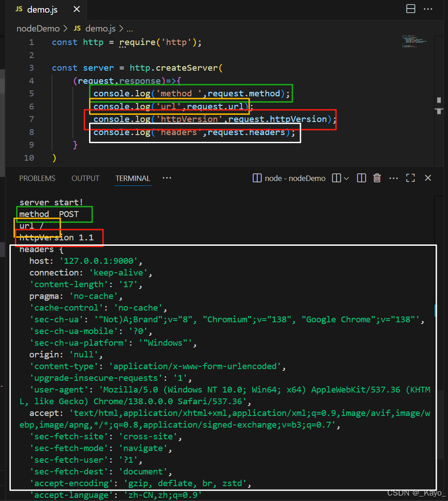This screenshot has height=501, width=448.
Task: Click node - nodeDemo terminal label
Action: (x=295, y=178)
